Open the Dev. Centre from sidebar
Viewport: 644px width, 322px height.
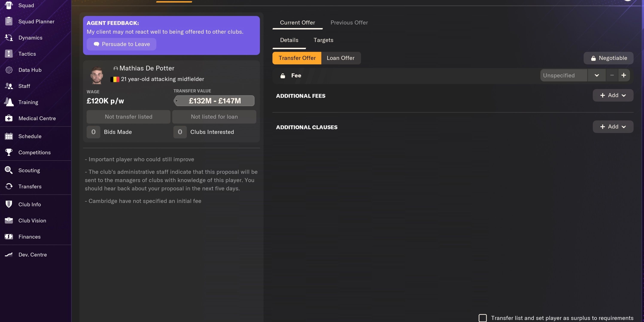[x=33, y=255]
